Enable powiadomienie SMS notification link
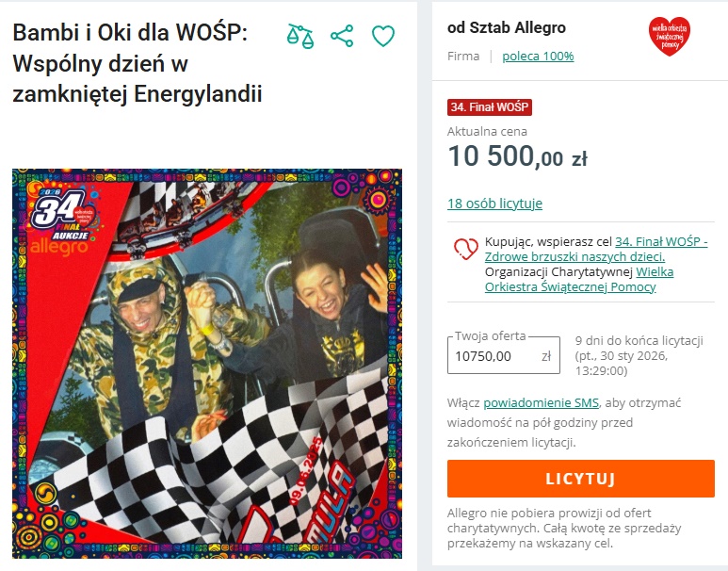728x571 pixels. point(541,403)
